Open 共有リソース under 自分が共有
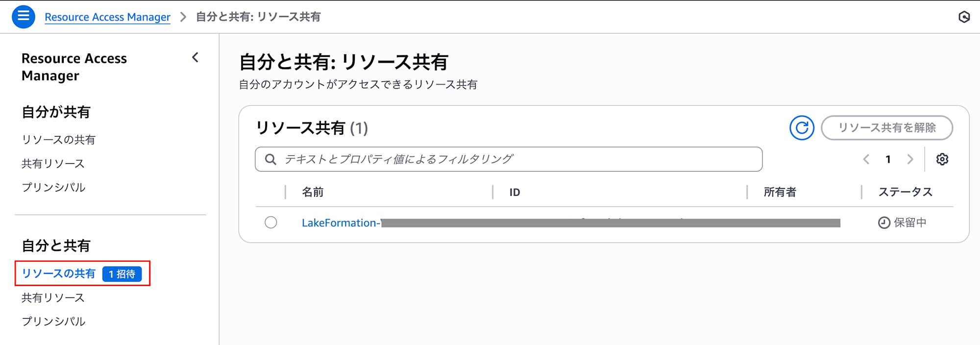 [x=53, y=164]
